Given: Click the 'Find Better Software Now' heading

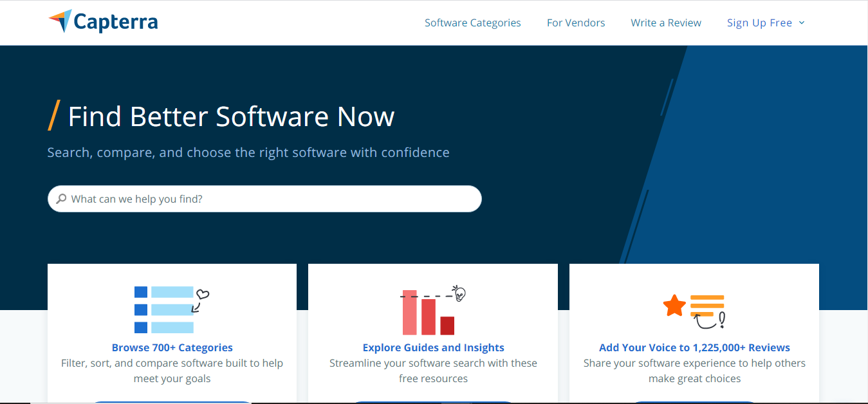Looking at the screenshot, I should pos(231,116).
